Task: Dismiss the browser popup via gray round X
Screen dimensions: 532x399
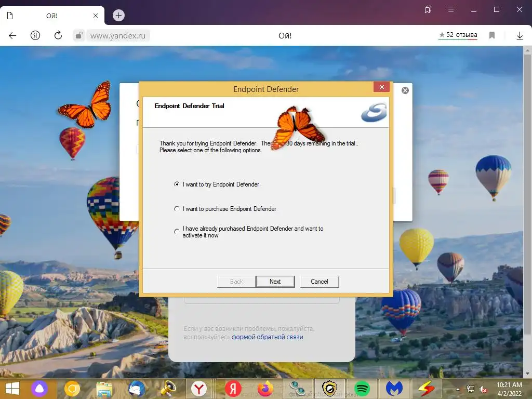Action: [405, 90]
